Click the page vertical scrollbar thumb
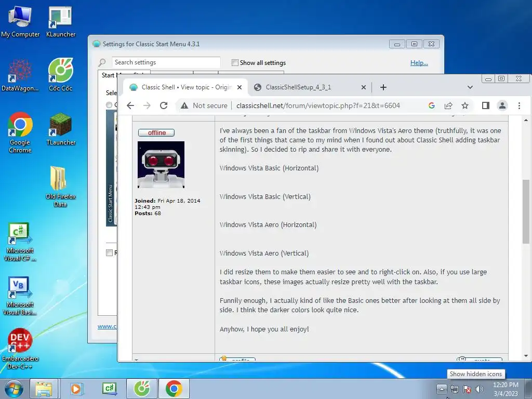This screenshot has width=532, height=399. (x=526, y=212)
